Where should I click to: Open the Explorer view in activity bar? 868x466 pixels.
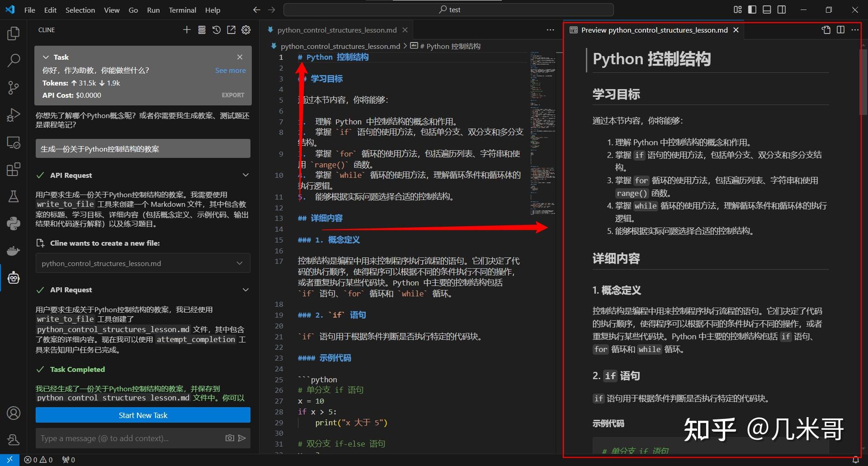point(13,33)
